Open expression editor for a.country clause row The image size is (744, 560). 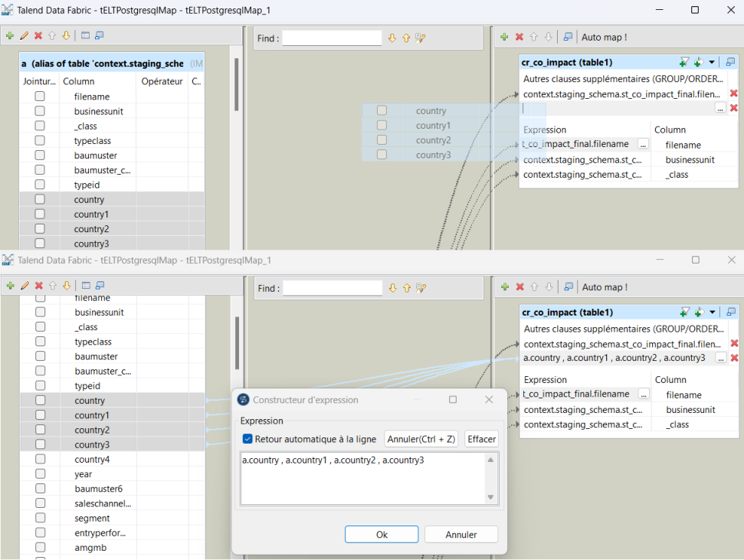721,359
